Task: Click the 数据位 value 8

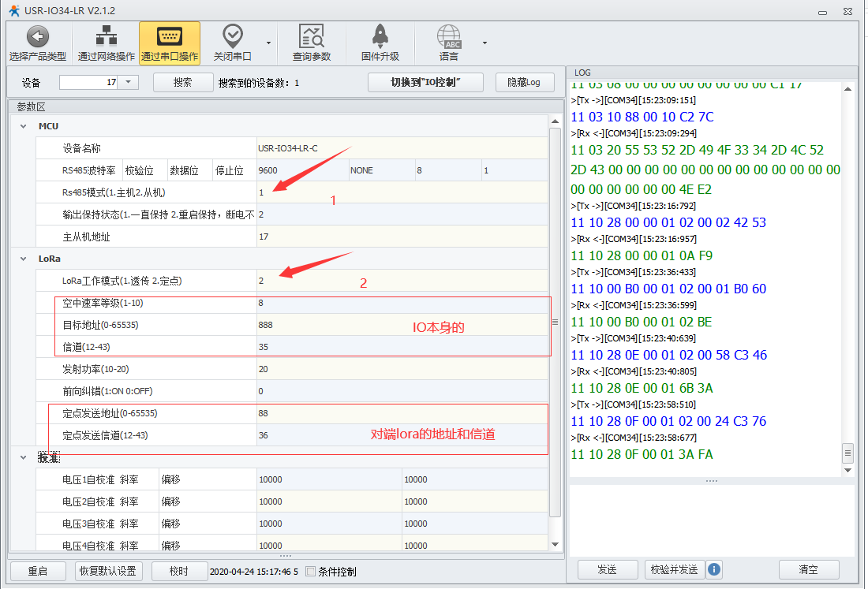Action: tap(448, 170)
